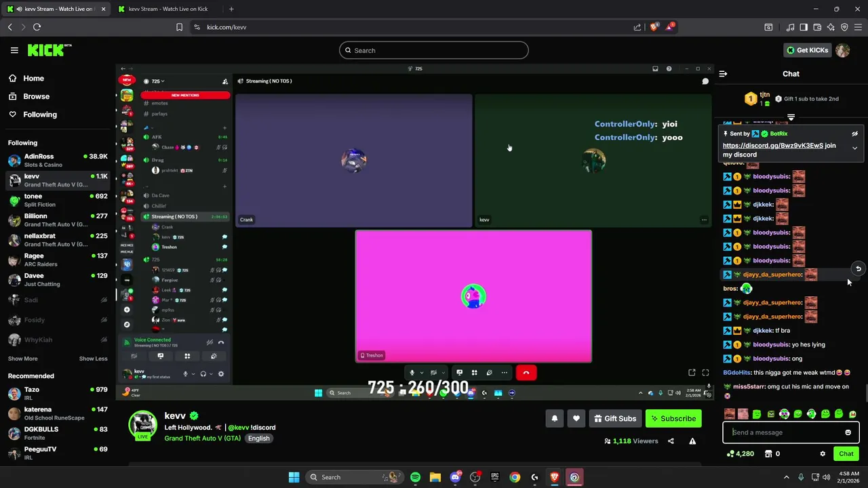Open the discord.gg invite link

pos(772,146)
